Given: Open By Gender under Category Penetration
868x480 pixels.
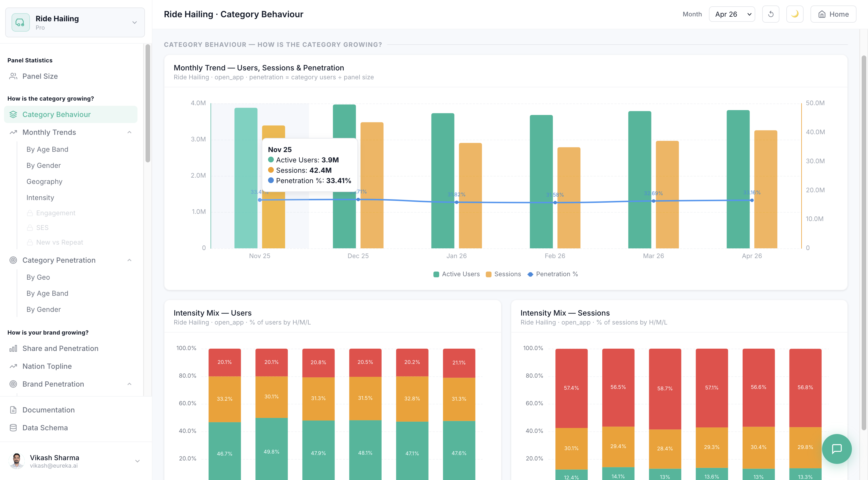Looking at the screenshot, I should [43, 309].
